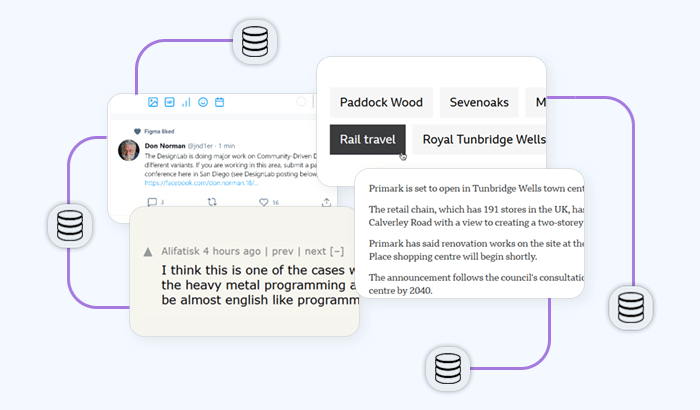This screenshot has width=700, height=410.
Task: Like Don Norman's tweet with heart icon
Action: (x=264, y=202)
